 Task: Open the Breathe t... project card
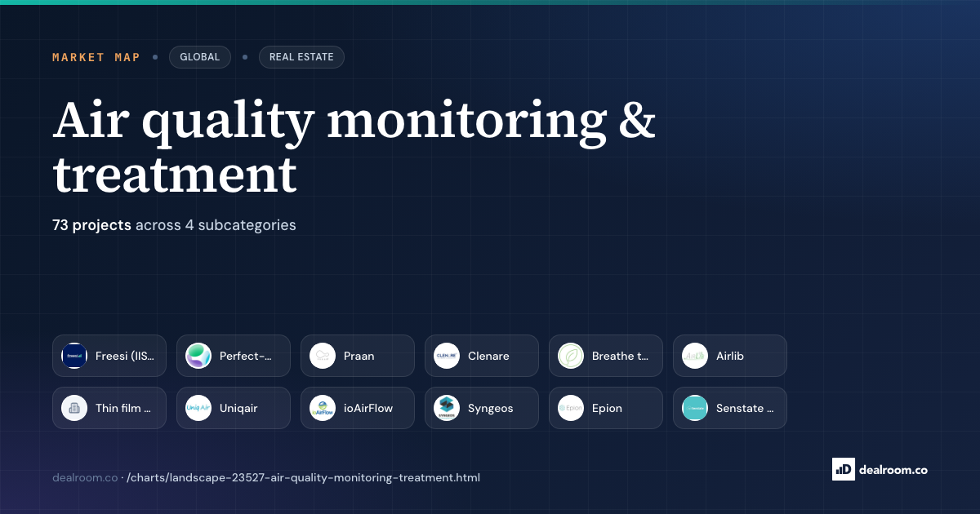606,356
